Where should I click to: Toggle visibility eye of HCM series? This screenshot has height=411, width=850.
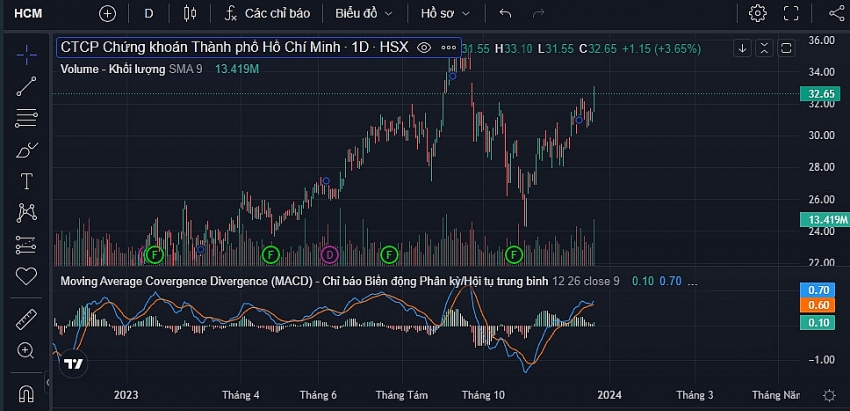tap(424, 48)
